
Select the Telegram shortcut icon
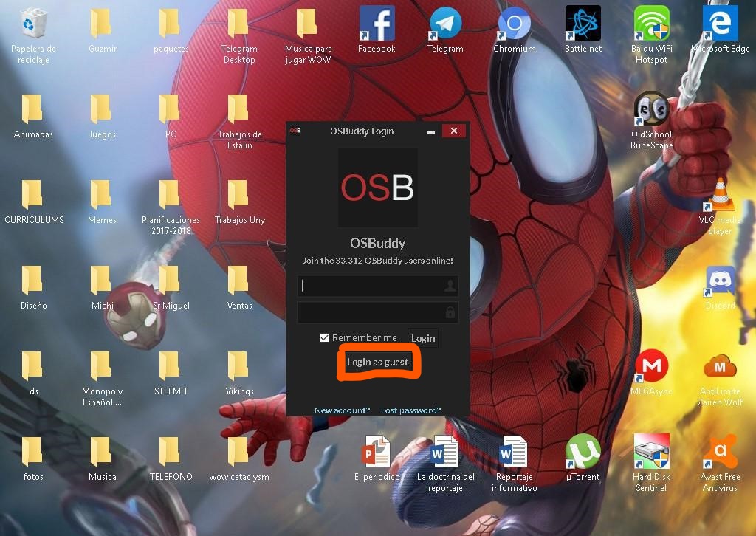click(445, 30)
